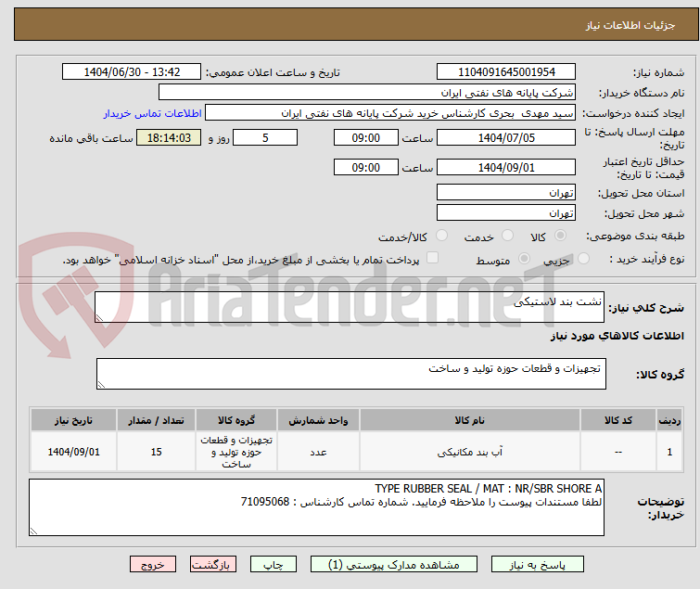Click the اطلاعات کالاهای مورد نیاز heading
Image resolution: width=700 pixels, height=589 pixels.
pyautogui.click(x=617, y=336)
